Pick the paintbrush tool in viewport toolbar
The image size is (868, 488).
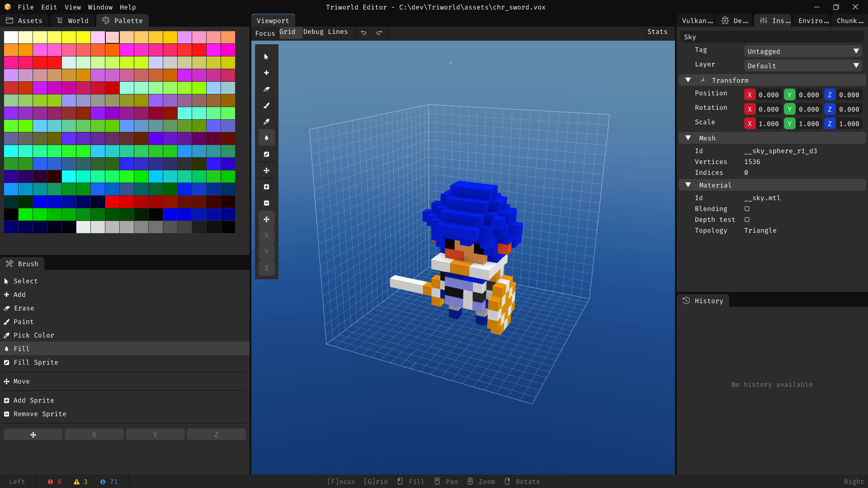point(266,105)
